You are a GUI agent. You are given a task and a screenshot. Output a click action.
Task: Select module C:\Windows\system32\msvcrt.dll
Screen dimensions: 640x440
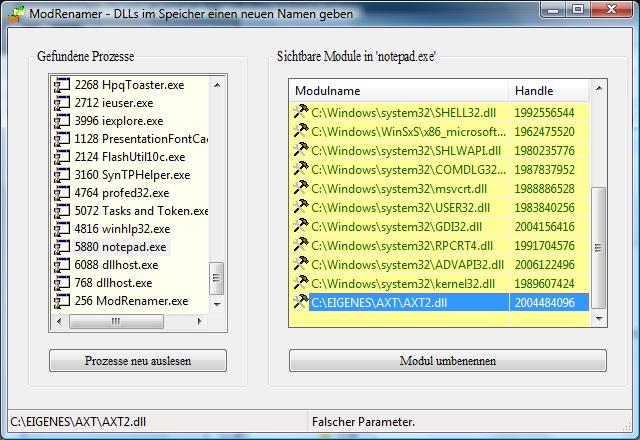[x=399, y=189]
